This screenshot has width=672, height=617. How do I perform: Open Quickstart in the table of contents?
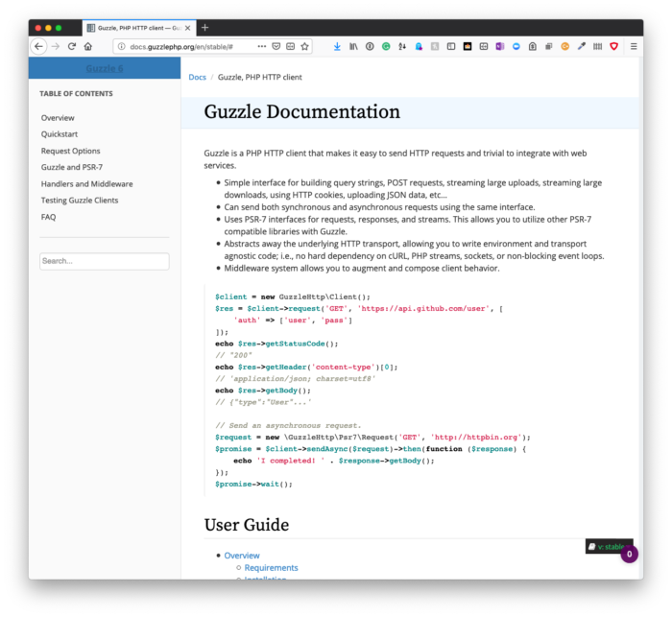click(x=60, y=134)
